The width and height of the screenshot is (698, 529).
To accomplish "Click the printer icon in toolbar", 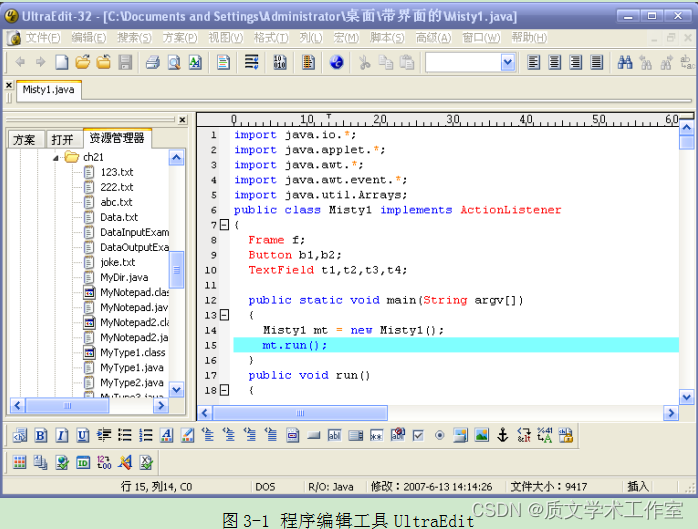I will click(x=153, y=62).
